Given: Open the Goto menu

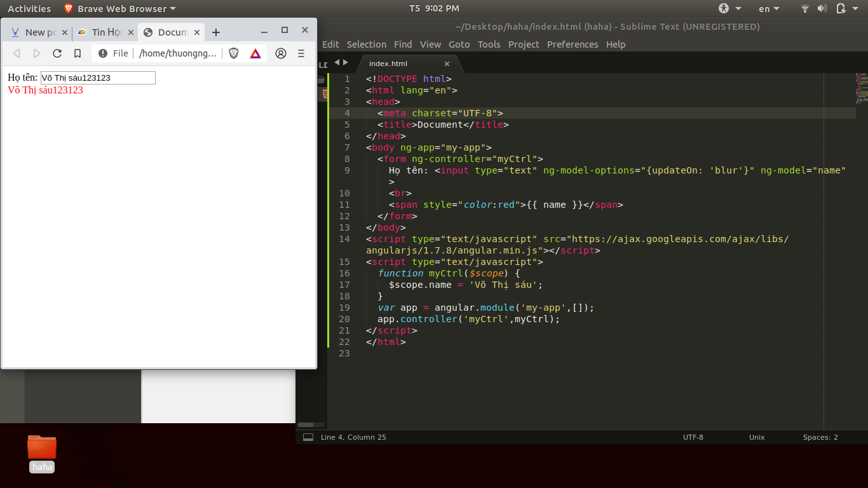Looking at the screenshot, I should coord(459,44).
